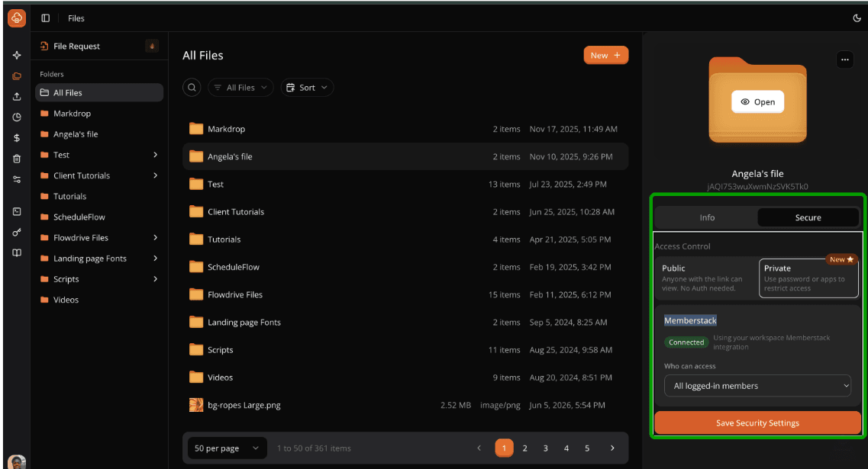Viewport: 868px width, 469px height.
Task: Select Videos row in file list
Action: click(405, 377)
